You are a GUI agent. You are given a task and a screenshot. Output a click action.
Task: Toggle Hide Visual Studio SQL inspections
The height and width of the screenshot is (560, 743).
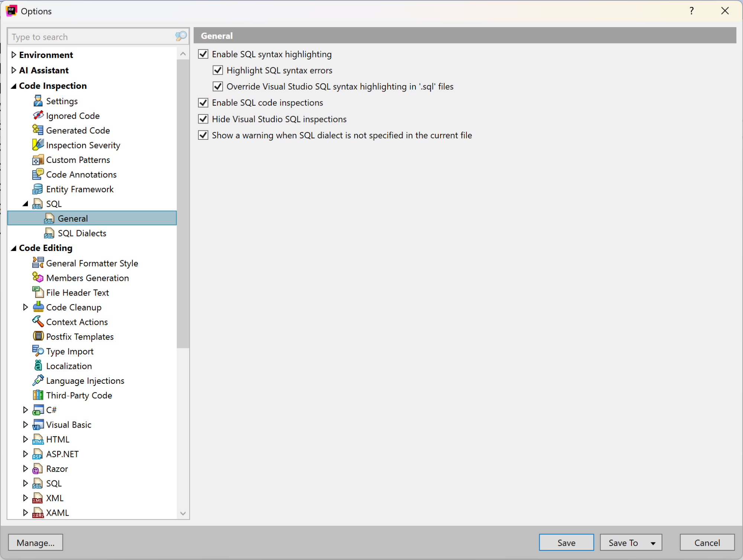[203, 119]
